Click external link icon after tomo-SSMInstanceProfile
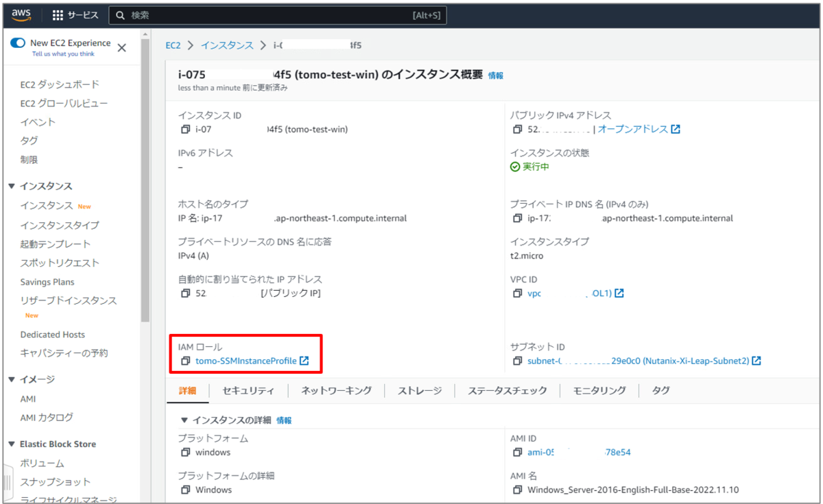The width and height of the screenshot is (823, 504). (x=305, y=361)
